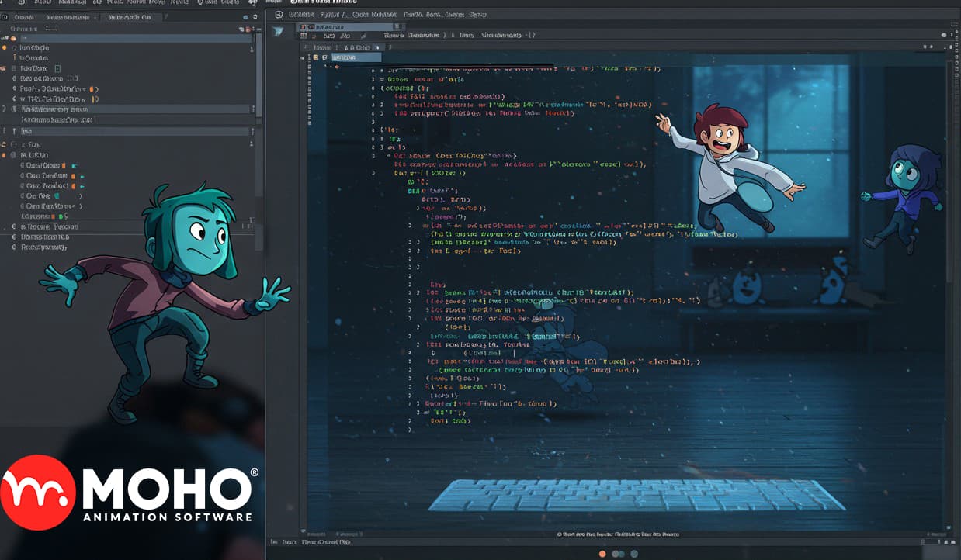Click the code editor's right vertical scrollbar
Screen dimensions: 961x560
pyautogui.click(x=950, y=171)
